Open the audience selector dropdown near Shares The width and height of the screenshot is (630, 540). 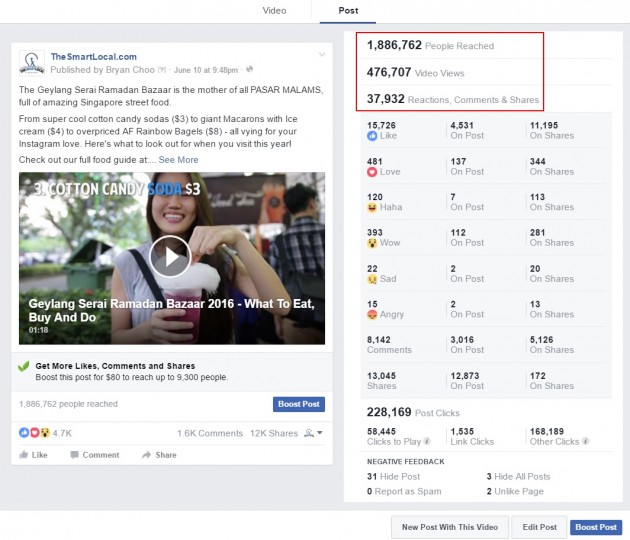click(x=313, y=433)
